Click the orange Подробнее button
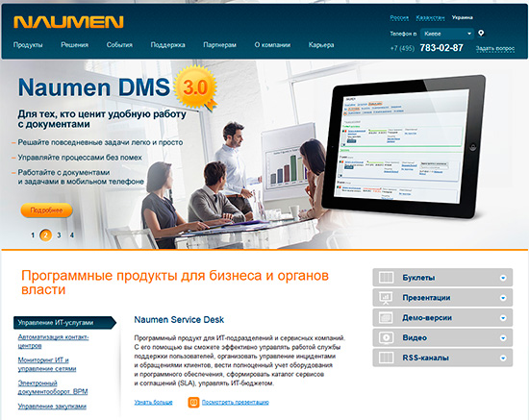 [x=46, y=210]
